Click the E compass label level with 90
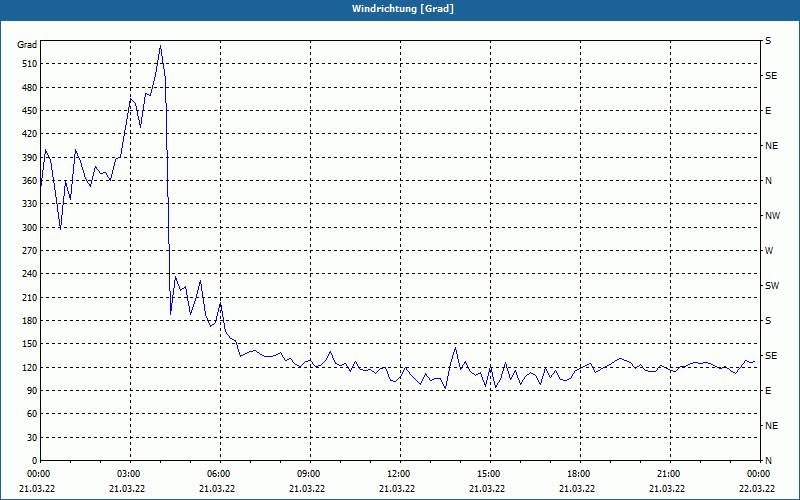 tap(768, 391)
